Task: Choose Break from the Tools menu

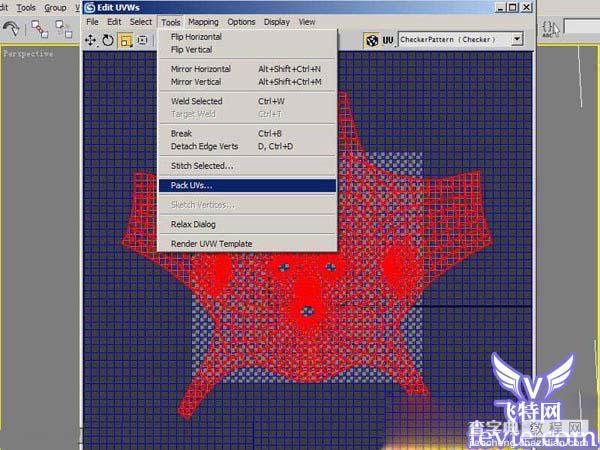Action: click(247, 134)
